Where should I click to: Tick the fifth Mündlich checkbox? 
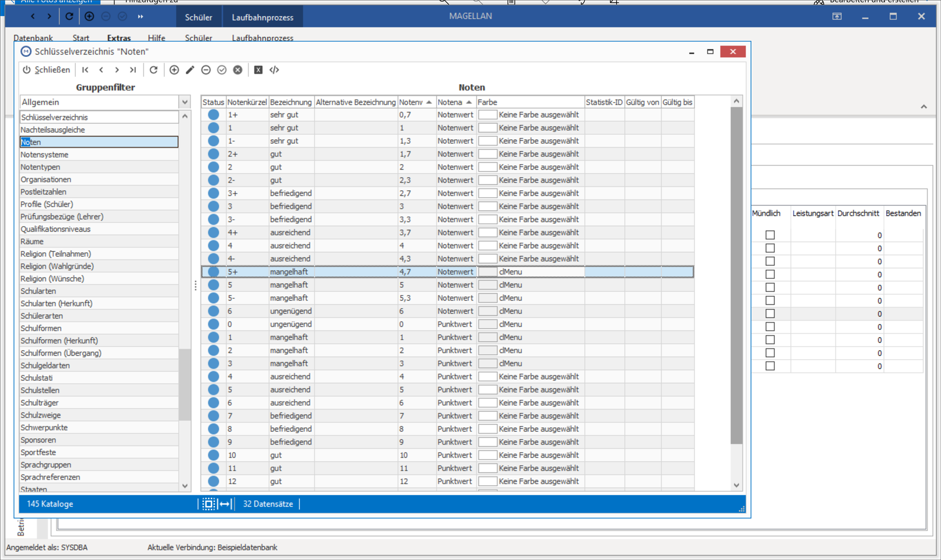click(x=770, y=288)
